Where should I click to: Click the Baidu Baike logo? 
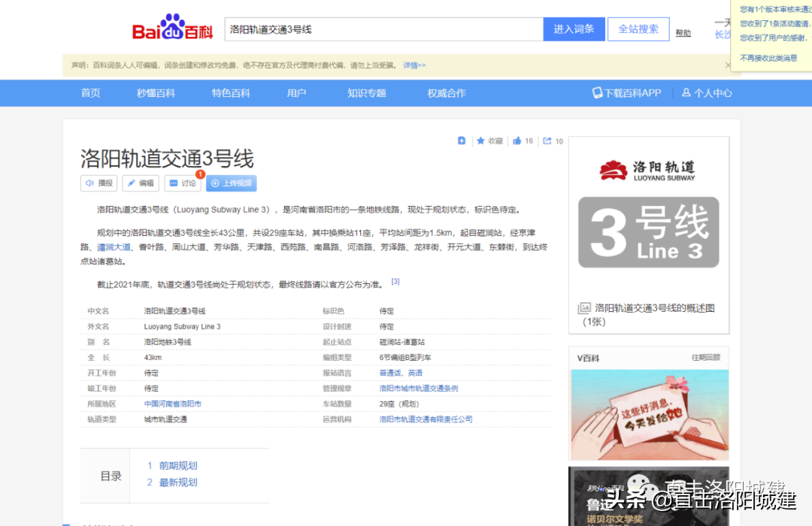172,27
